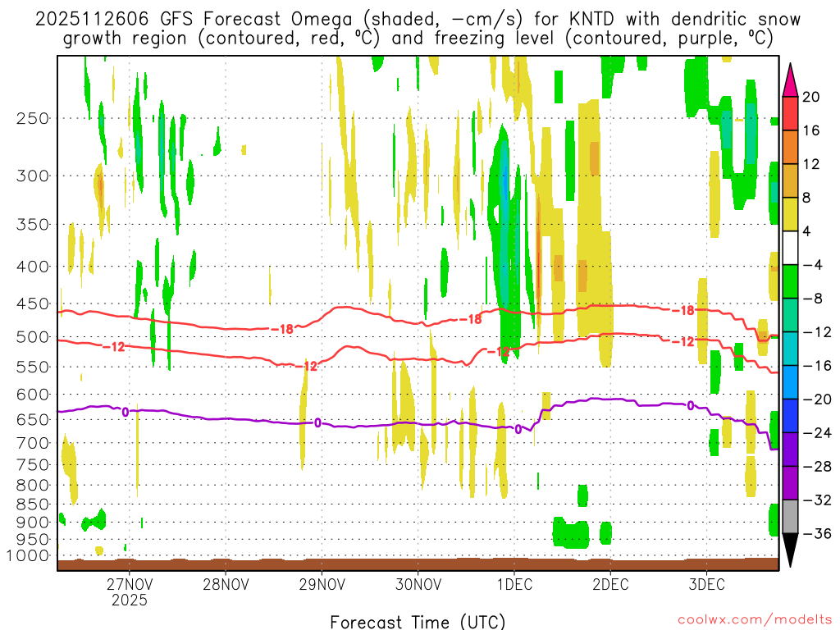Click the 700 pressure level label
840x630 pixels.
33,443
